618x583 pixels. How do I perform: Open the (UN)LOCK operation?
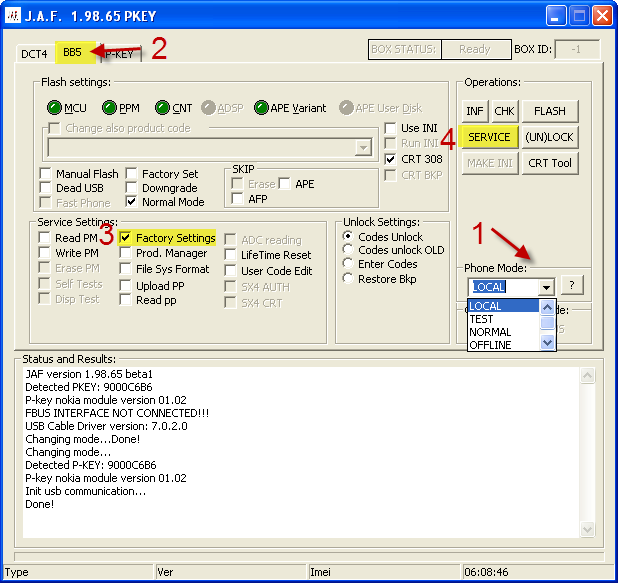[x=550, y=137]
